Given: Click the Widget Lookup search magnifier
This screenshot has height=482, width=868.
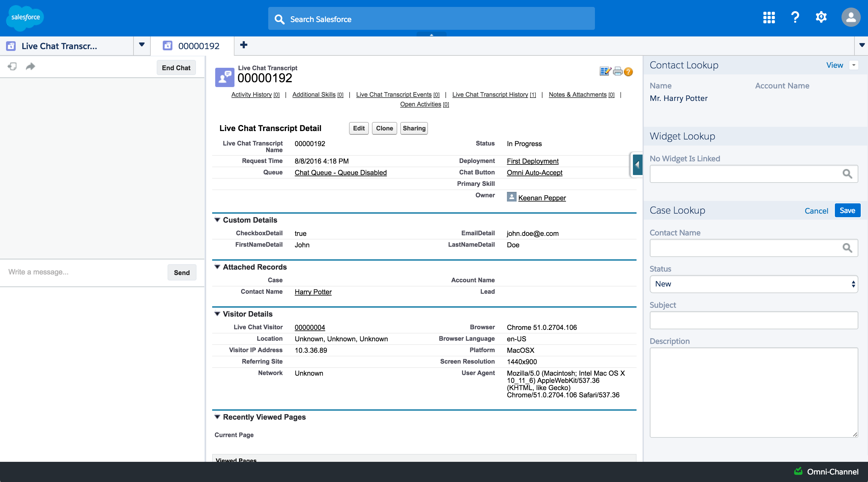Looking at the screenshot, I should coord(847,174).
